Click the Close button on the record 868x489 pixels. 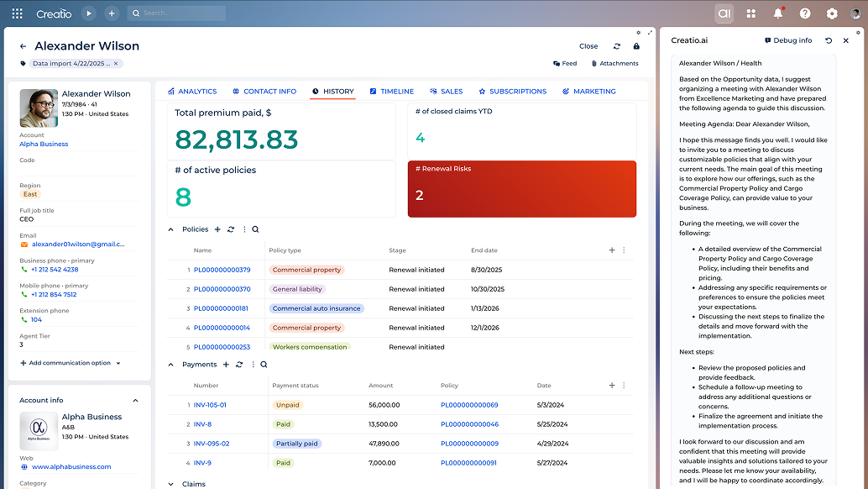click(x=588, y=46)
